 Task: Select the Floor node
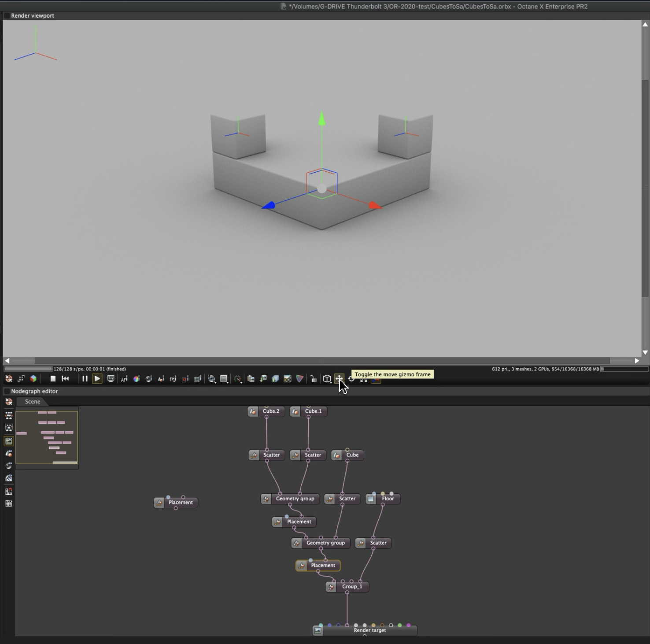click(x=383, y=499)
